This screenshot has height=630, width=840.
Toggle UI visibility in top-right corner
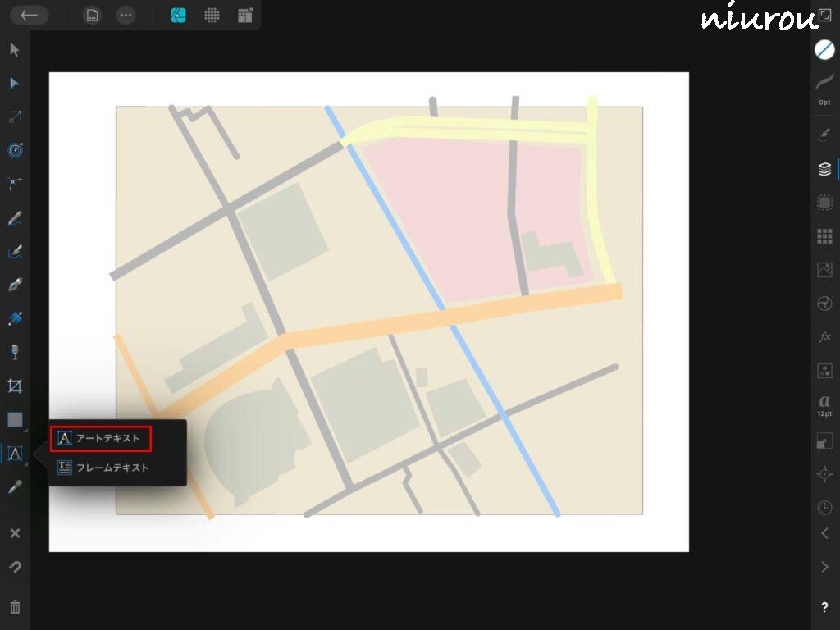(x=824, y=16)
